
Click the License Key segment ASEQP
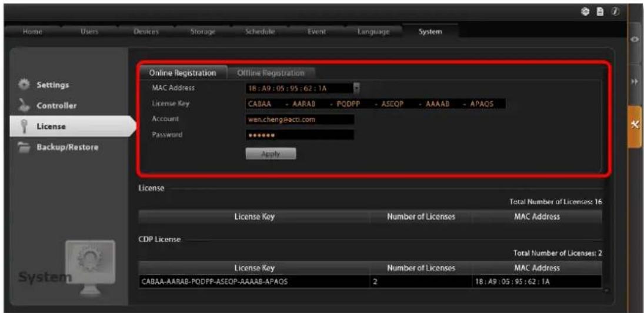coord(393,104)
